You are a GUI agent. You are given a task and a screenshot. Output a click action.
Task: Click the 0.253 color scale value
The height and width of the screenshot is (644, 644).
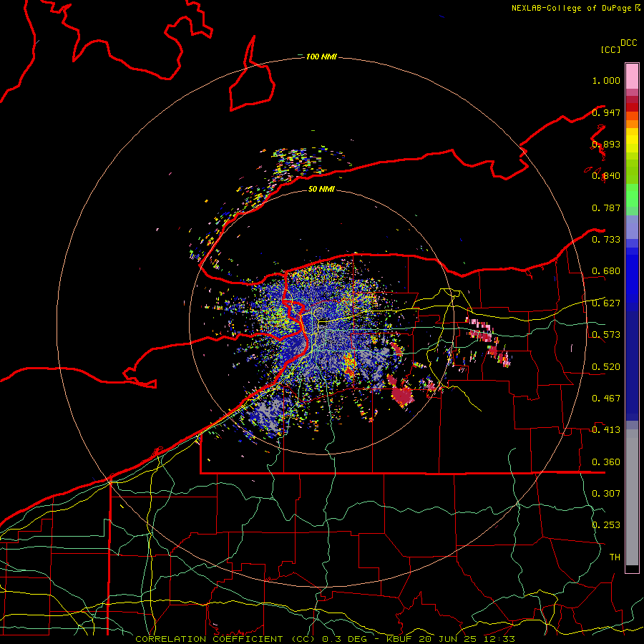pos(606,525)
